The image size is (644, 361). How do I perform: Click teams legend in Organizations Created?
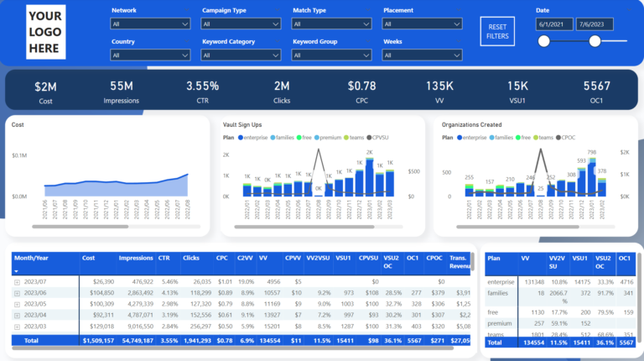click(x=543, y=138)
